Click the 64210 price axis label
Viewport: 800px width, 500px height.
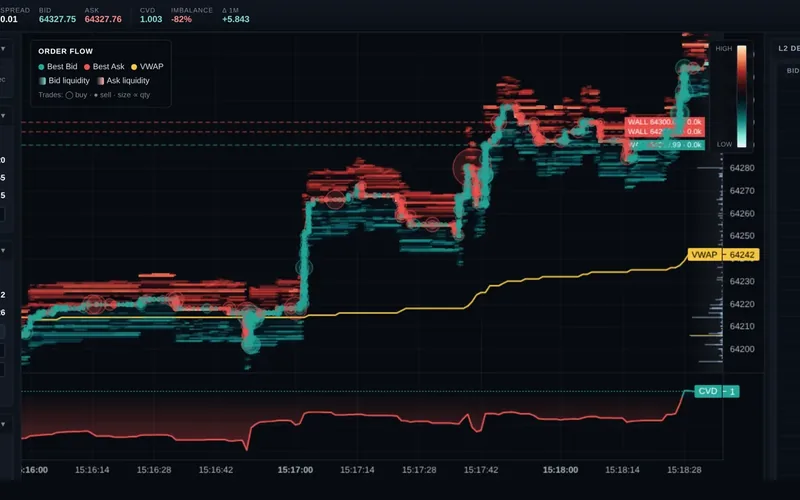pyautogui.click(x=742, y=326)
